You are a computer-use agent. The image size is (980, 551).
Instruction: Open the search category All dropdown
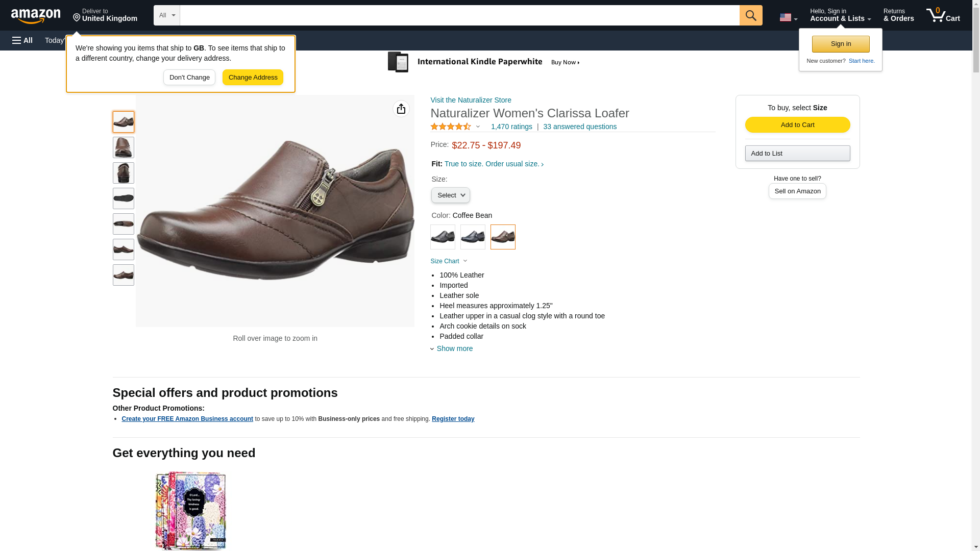point(166,15)
